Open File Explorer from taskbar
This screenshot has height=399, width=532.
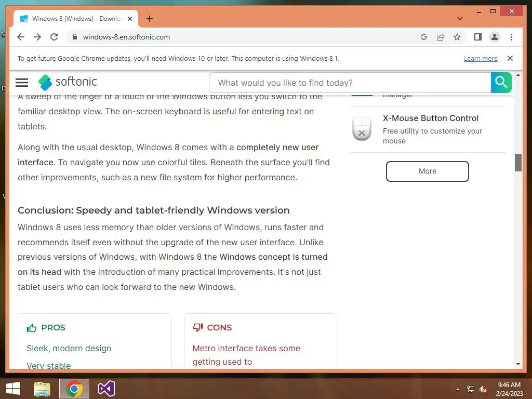coord(42,389)
